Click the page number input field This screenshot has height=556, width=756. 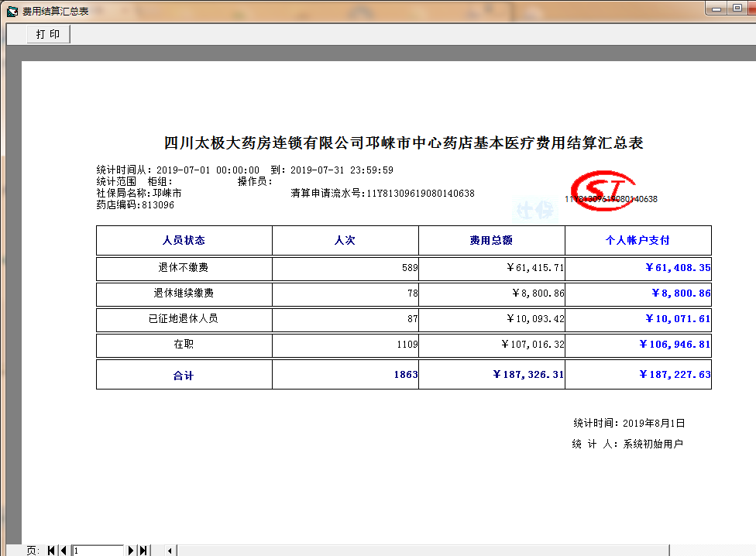coord(98,551)
